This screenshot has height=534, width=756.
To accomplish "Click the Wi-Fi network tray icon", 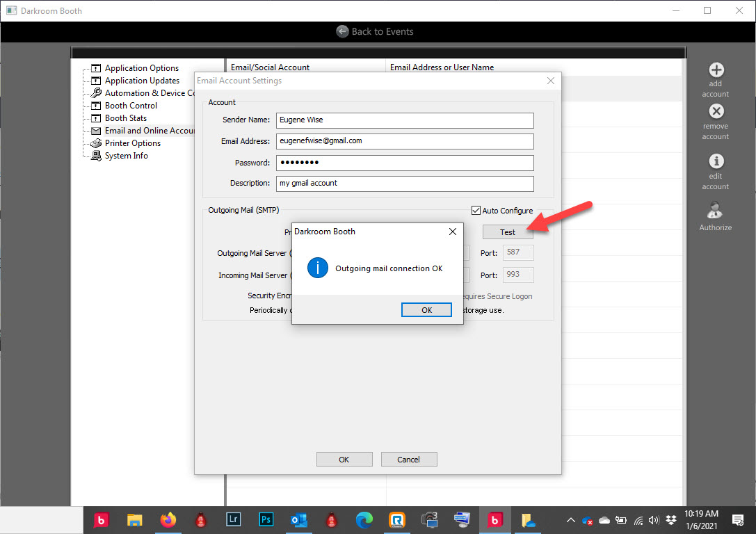I will click(x=638, y=521).
